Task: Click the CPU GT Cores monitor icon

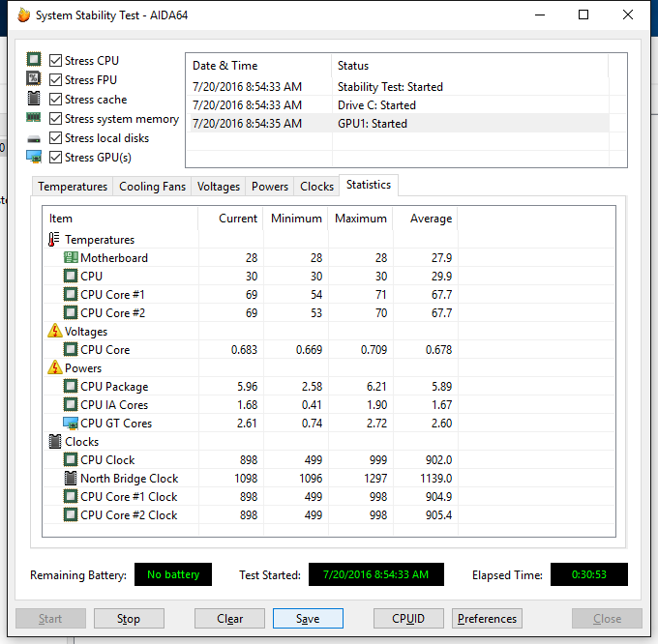Action: click(71, 423)
